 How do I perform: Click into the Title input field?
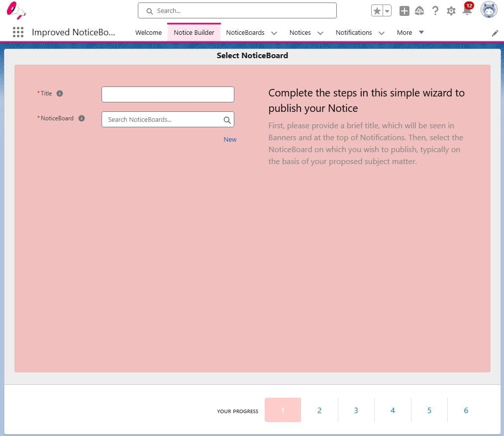[168, 94]
